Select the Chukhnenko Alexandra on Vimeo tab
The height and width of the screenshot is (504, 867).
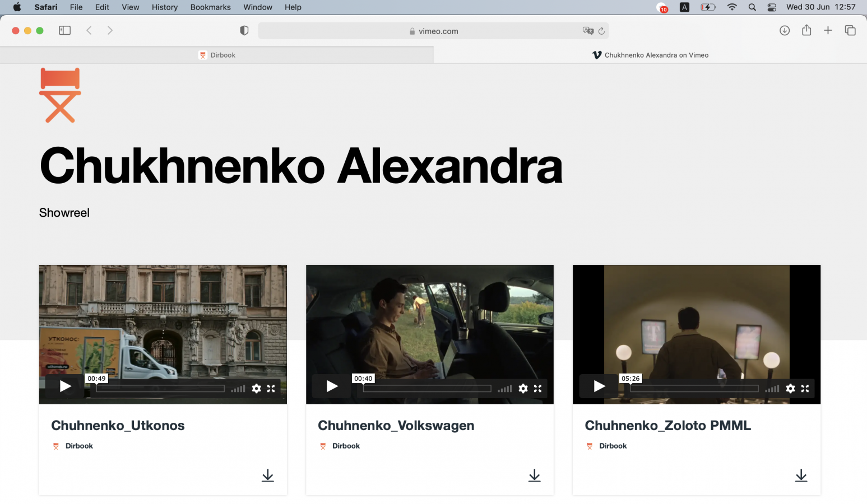[650, 55]
